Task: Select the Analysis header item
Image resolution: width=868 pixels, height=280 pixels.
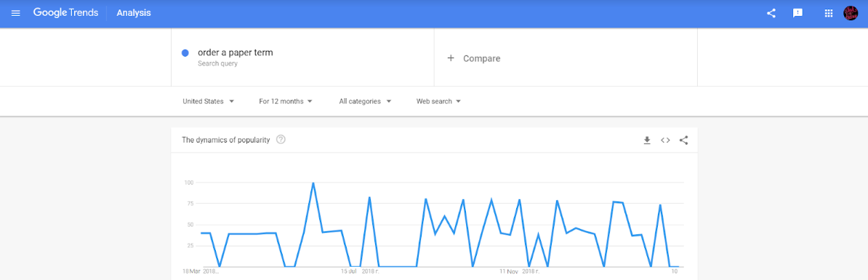Action: pos(134,13)
